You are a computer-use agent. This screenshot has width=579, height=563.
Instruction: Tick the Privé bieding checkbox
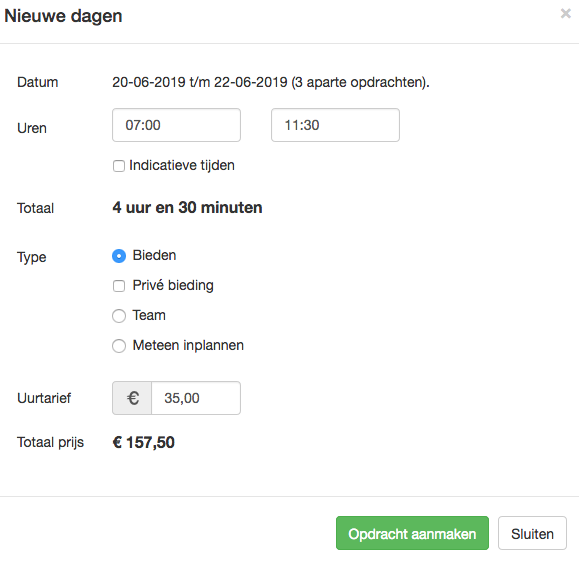[119, 286]
